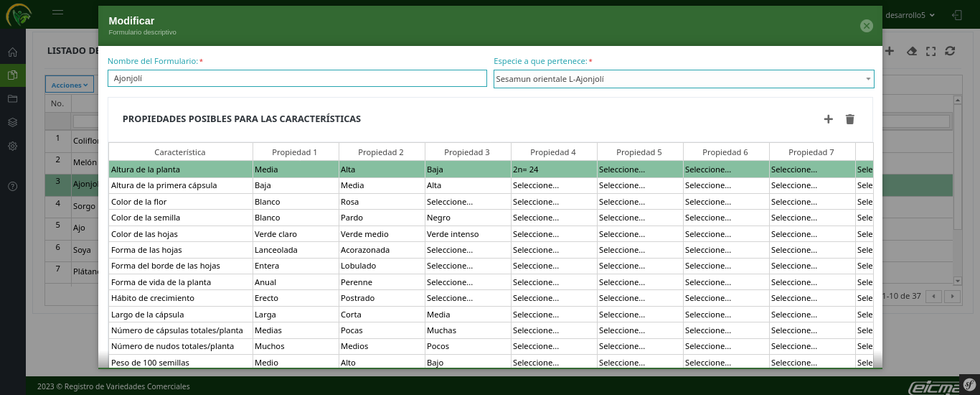Click the fullscreen expand icon

[x=930, y=51]
